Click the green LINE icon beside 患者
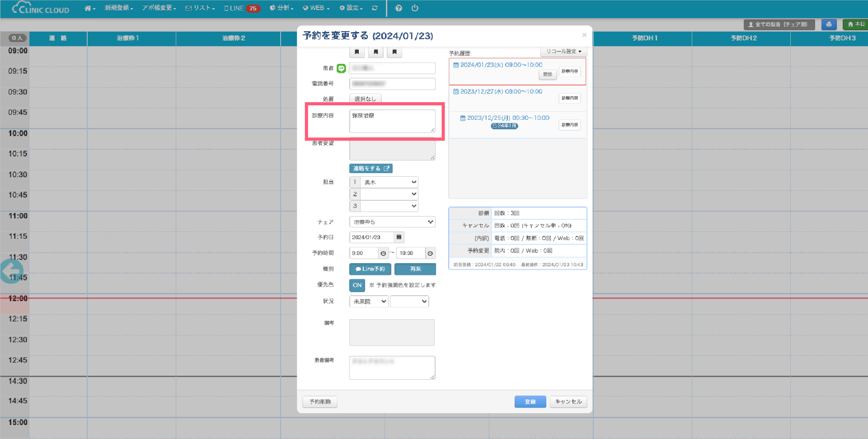The height and width of the screenshot is (439, 868). pos(341,68)
